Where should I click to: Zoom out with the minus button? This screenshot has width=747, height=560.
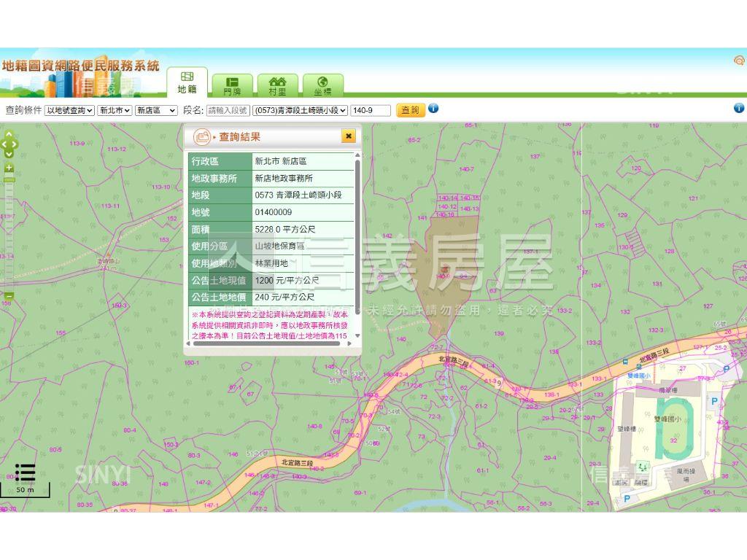[9, 296]
